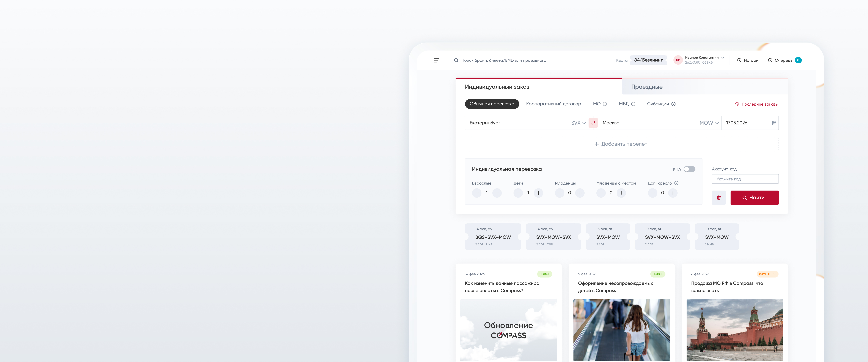Increase the Взрослые passenger count
868x362 pixels.
[497, 193]
